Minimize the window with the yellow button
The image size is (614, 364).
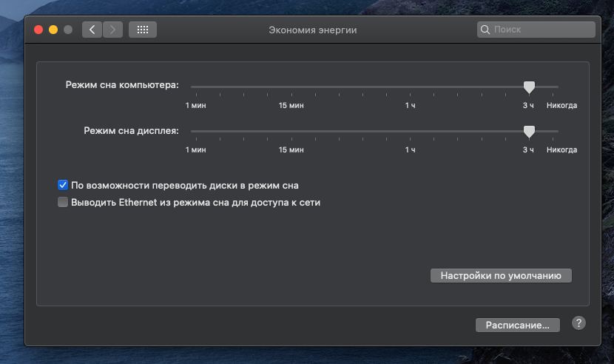click(x=53, y=30)
